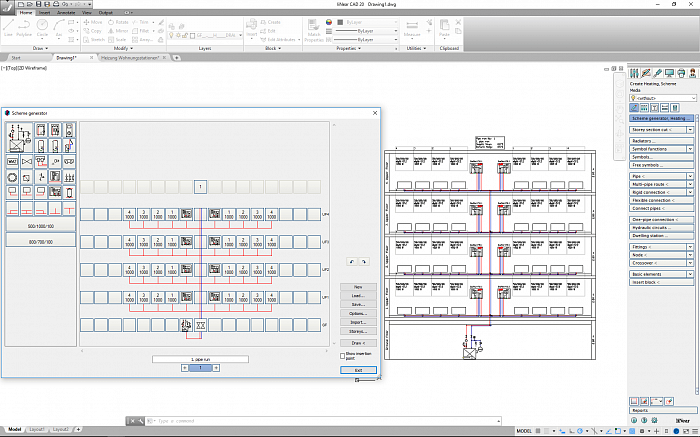Select the GF hourglass symbol cell
700x437 pixels.
tap(200, 325)
